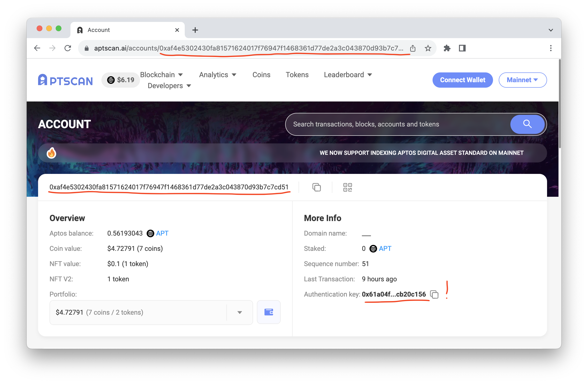The width and height of the screenshot is (588, 384).
Task: Open the Analytics menu
Action: [217, 75]
